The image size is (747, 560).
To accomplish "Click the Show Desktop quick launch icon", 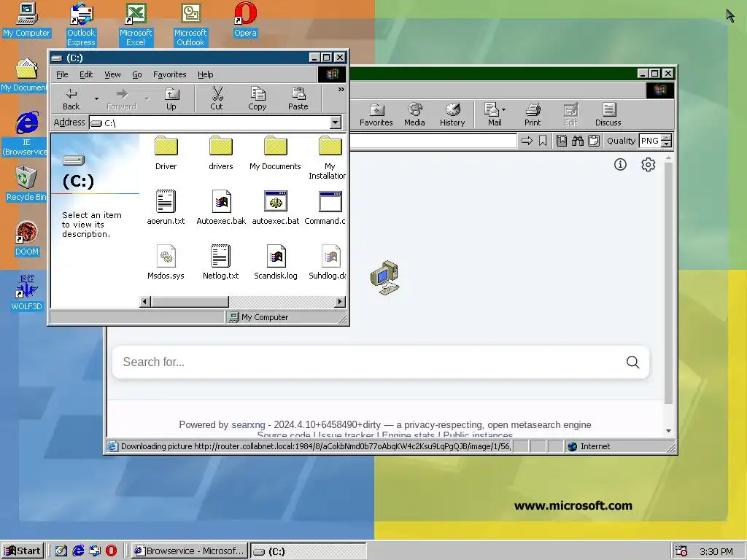I will coord(61,551).
